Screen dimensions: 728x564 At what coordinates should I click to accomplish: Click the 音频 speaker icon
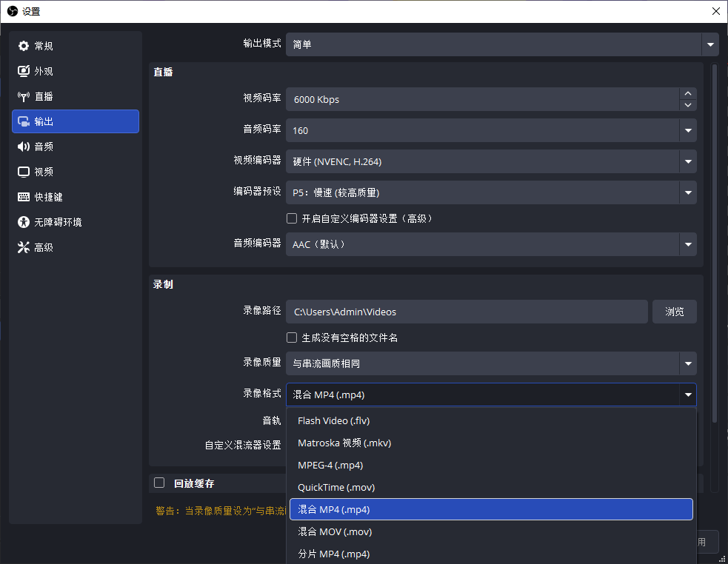tap(24, 147)
